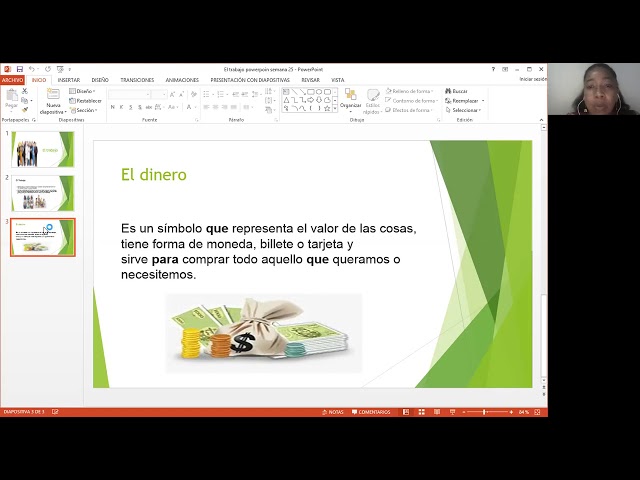Click Fit slide to window icon
Screen dimensions: 640x480
[x=537, y=412]
